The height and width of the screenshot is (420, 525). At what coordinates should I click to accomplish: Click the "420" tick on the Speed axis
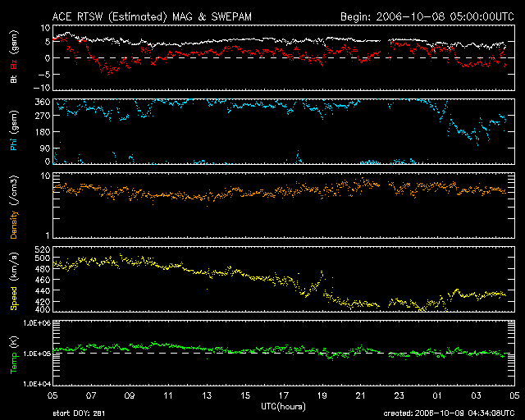click(43, 302)
